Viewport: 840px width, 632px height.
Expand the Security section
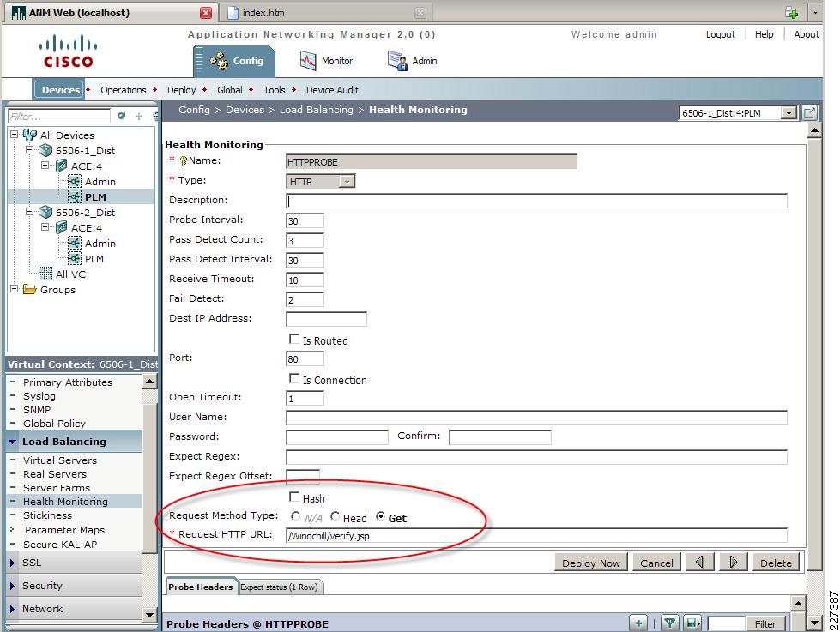pyautogui.click(x=12, y=586)
